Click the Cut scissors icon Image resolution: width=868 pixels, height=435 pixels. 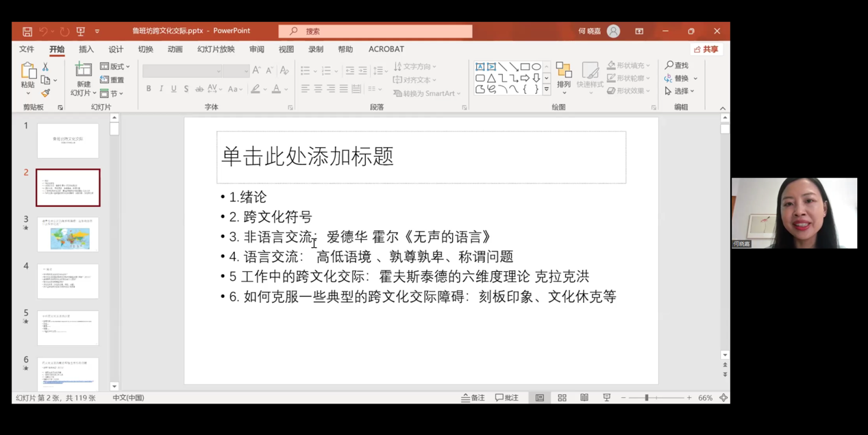(x=45, y=67)
